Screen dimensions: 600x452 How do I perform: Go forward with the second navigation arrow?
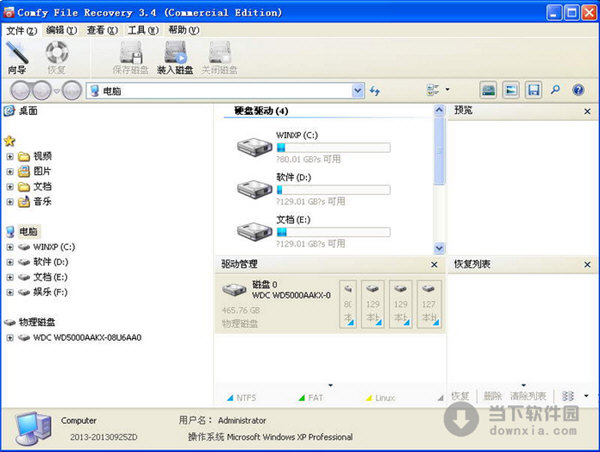[x=42, y=91]
